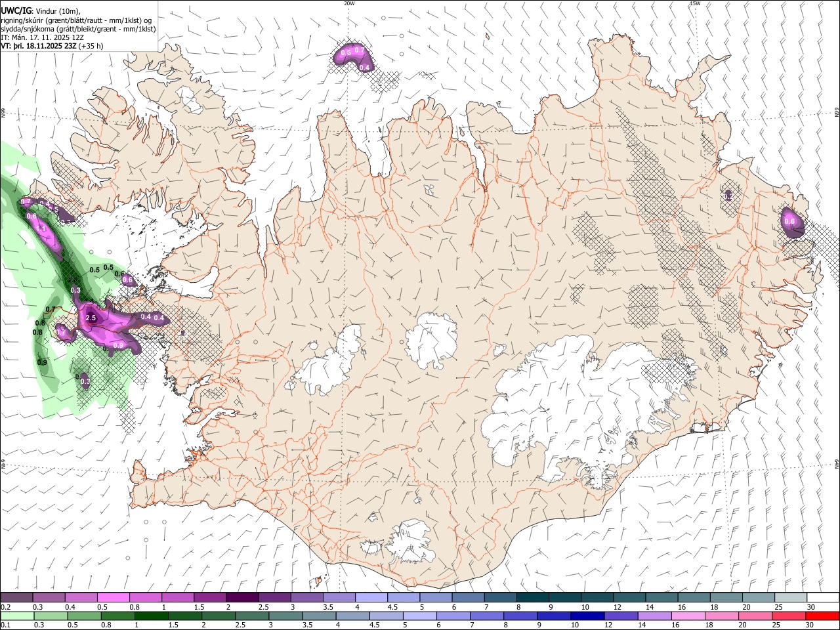Click the '0.2' value at the top legend start
840x630 pixels.
[x=5, y=607]
